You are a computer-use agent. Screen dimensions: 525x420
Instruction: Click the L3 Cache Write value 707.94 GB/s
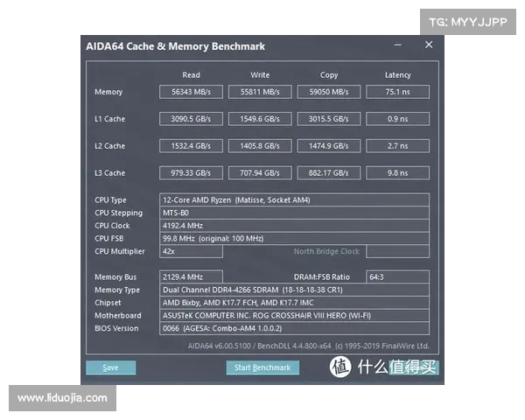(260, 173)
